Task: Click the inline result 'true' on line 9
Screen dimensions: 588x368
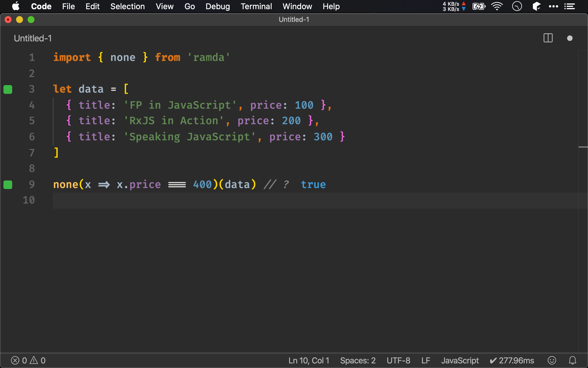Action: (x=313, y=185)
